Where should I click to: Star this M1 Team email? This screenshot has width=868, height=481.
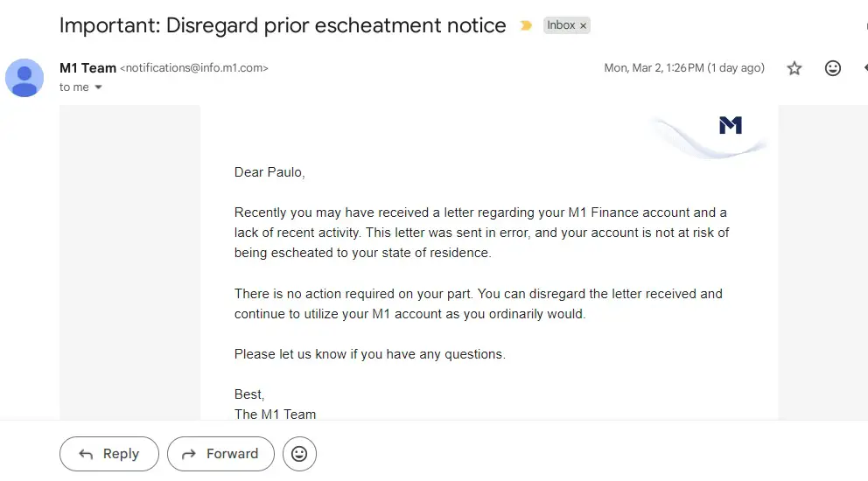tap(794, 68)
